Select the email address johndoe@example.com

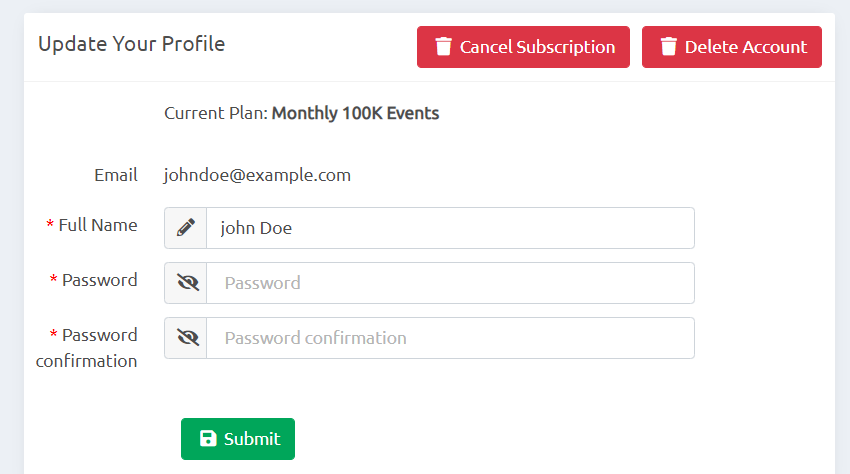(x=257, y=175)
